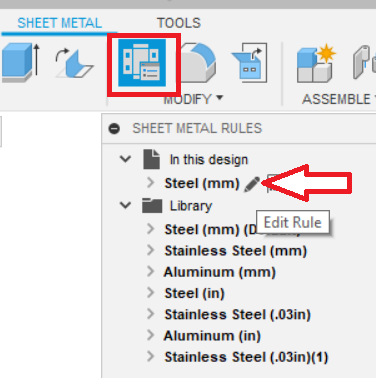Expand the Steel (mm) design rule
This screenshot has height=378, width=376.
point(151,183)
